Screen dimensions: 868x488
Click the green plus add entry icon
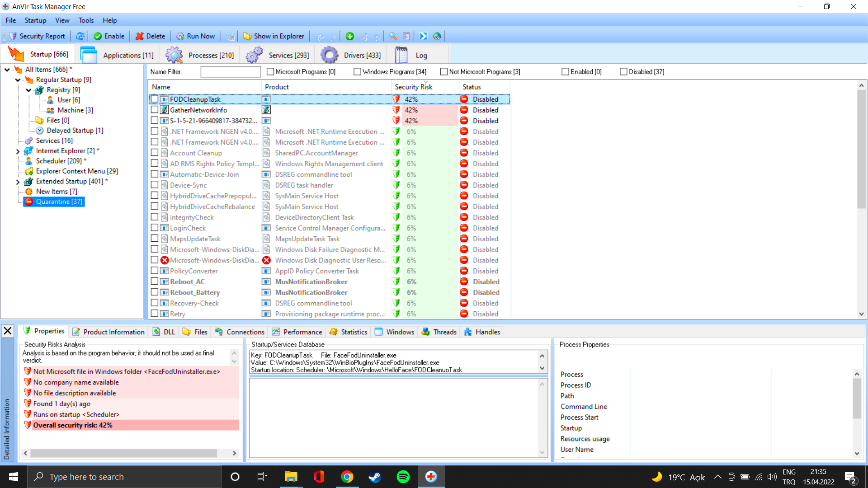point(349,36)
